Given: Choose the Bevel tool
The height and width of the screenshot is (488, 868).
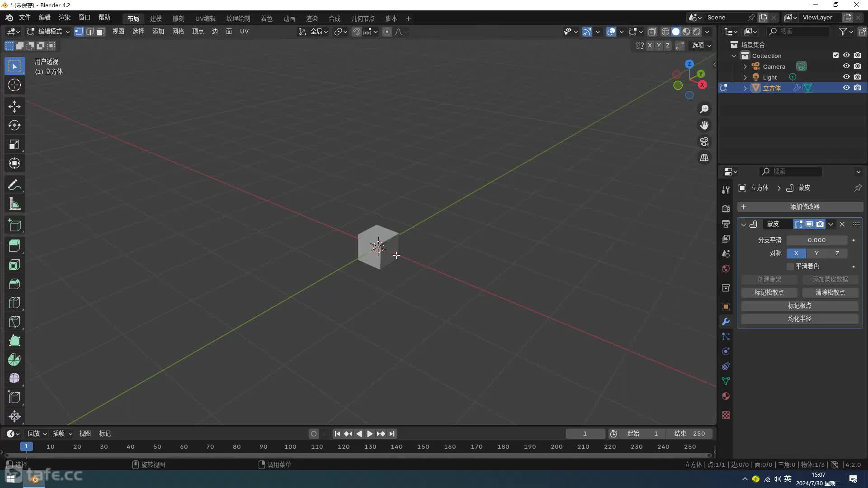Looking at the screenshot, I should (14, 284).
